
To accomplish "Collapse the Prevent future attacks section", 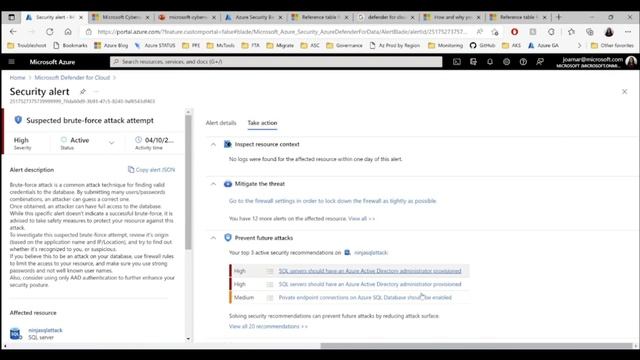I will [x=213, y=238].
